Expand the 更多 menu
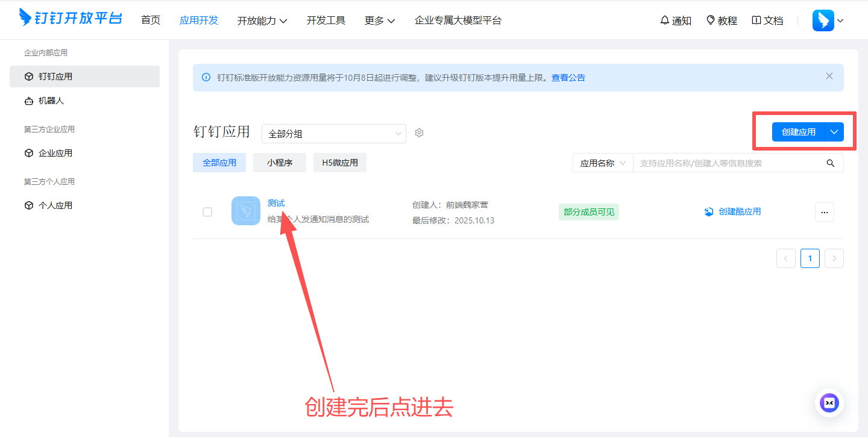This screenshot has width=868, height=439. pos(380,20)
